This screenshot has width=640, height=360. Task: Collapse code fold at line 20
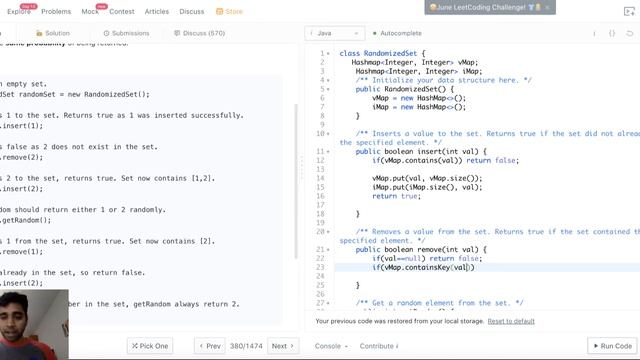coord(328,232)
